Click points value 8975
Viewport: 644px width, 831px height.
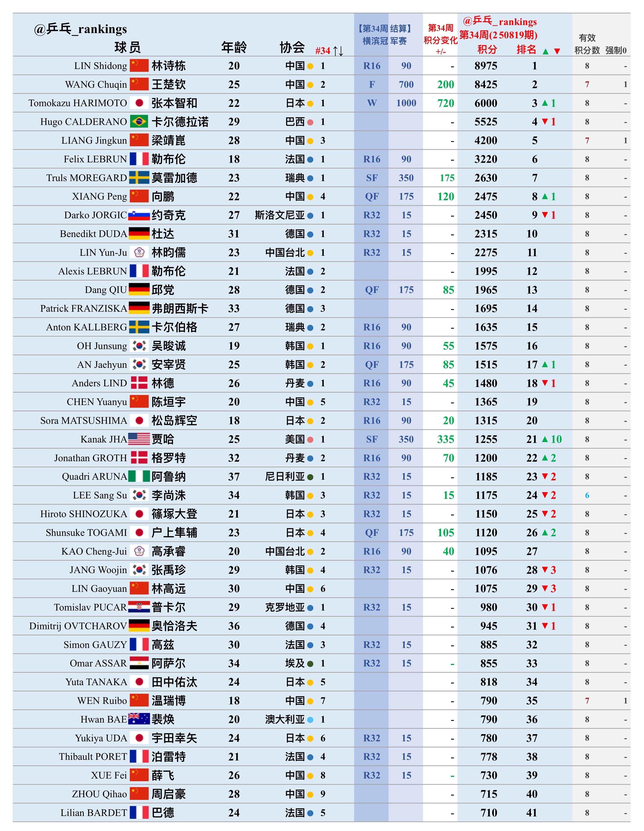[x=486, y=66]
